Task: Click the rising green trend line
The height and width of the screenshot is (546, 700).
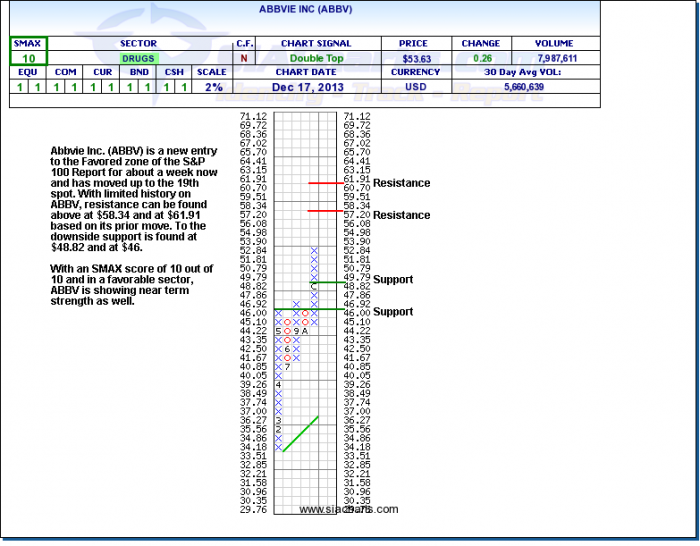Action: coord(301,433)
